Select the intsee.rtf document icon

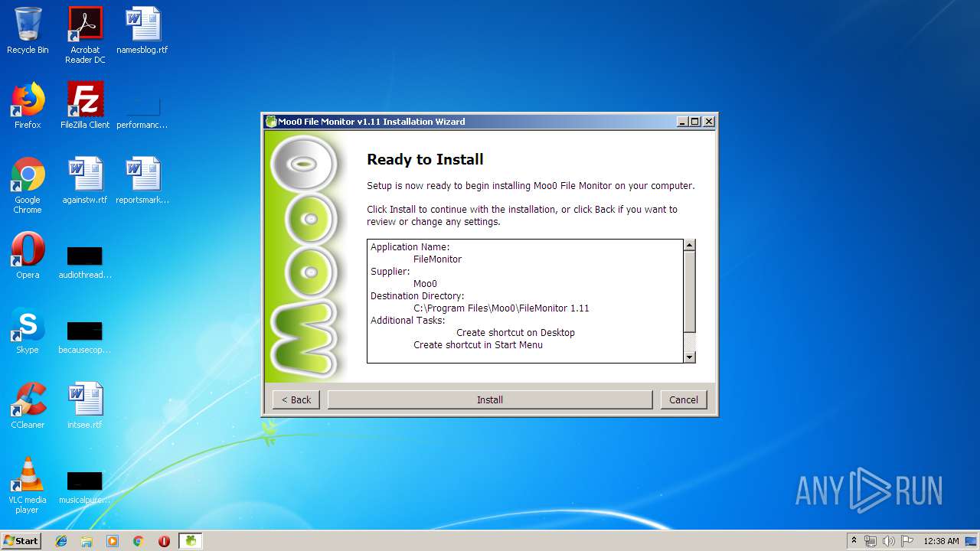click(x=85, y=406)
